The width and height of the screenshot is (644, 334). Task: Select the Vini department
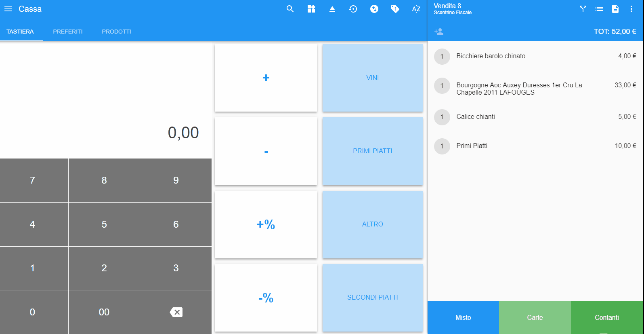(x=373, y=78)
